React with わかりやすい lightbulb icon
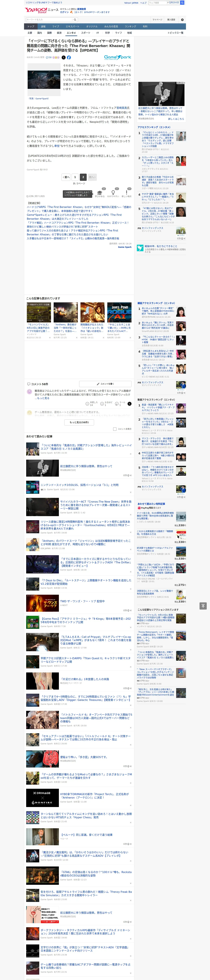Viewport: 210px width, 980px height. click(x=113, y=193)
